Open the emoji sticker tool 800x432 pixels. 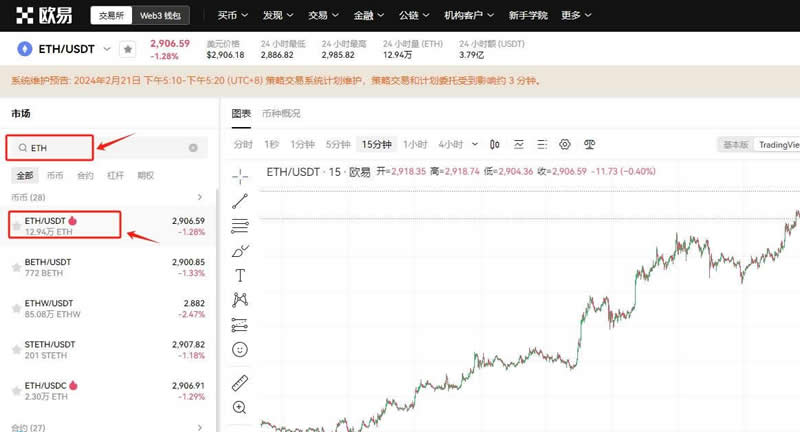coord(240,350)
